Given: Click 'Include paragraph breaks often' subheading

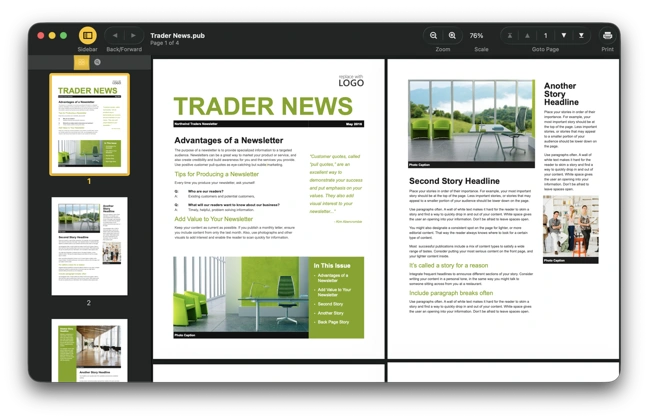Looking at the screenshot, I should [x=451, y=293].
